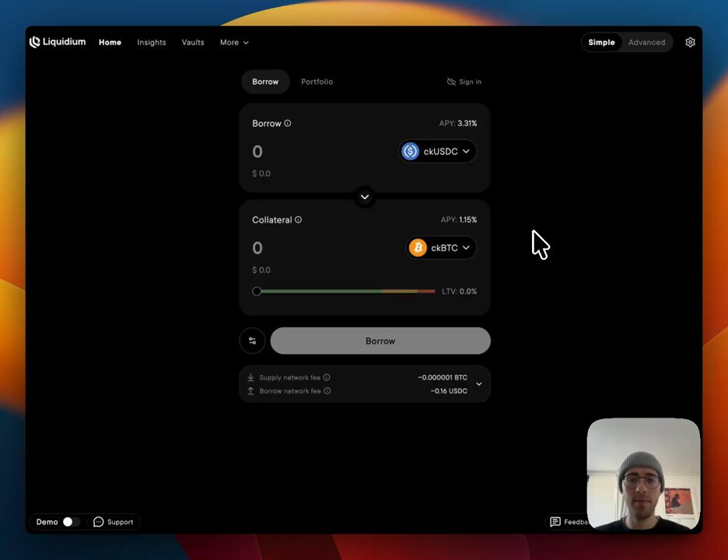Switch to the Portfolio tab
This screenshot has height=560, width=728.
pos(317,82)
